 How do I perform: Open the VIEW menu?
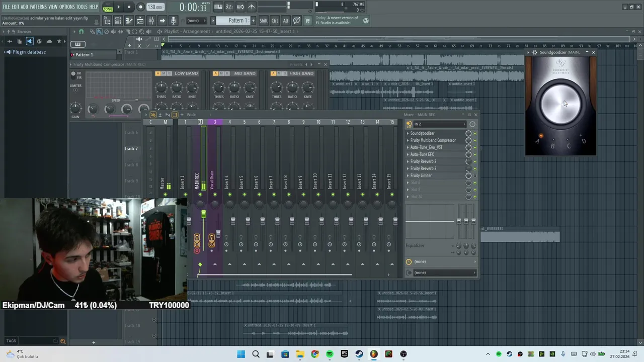coord(53,7)
